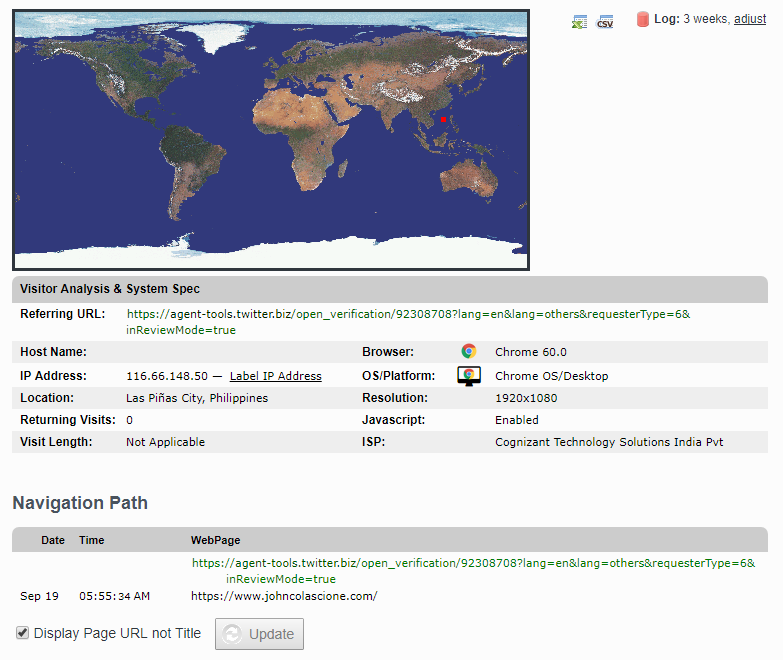Screen dimensions: 783x660
Task: Click the Chrome OS desktop platform icon
Action: tap(469, 376)
